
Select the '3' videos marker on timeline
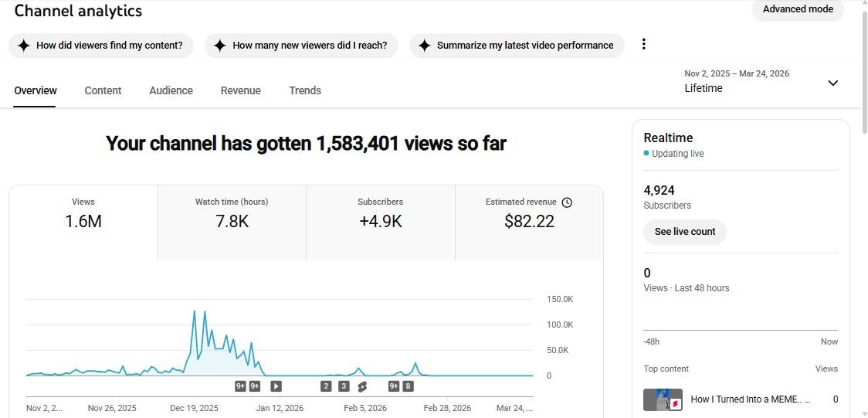[344, 386]
